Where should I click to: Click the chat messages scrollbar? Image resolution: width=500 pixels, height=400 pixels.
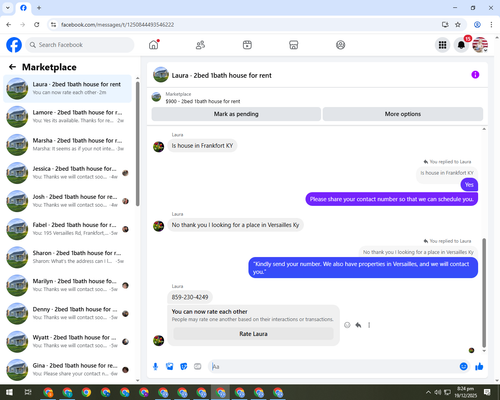coord(484,293)
